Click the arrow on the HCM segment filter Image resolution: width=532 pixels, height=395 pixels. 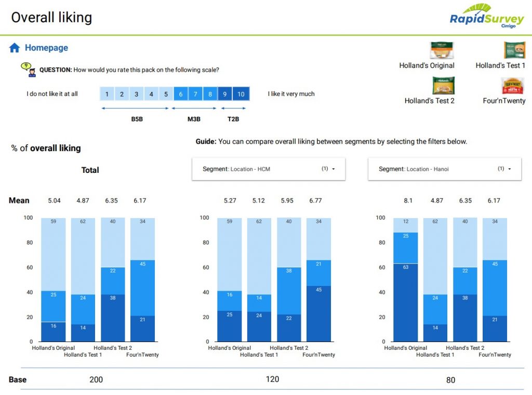pyautogui.click(x=334, y=169)
